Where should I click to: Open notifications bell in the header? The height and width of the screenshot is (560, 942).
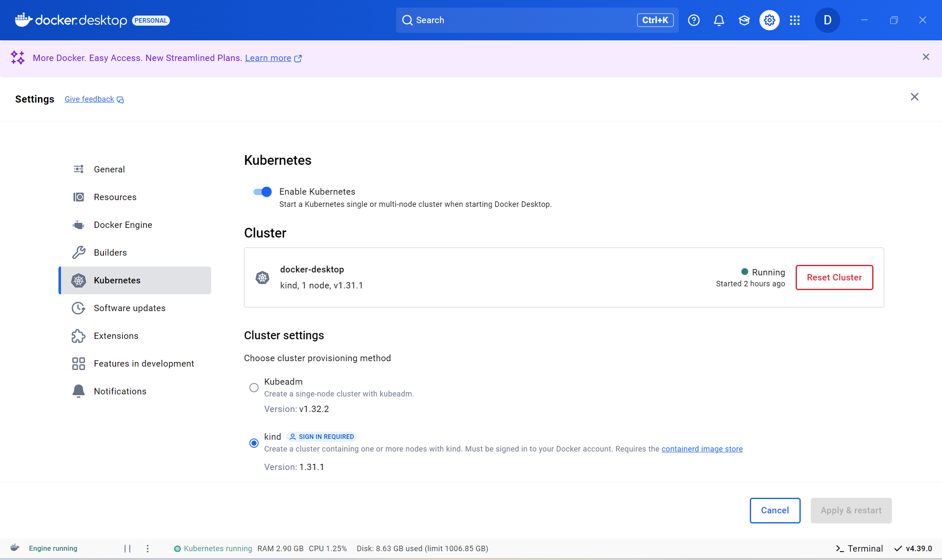point(719,20)
